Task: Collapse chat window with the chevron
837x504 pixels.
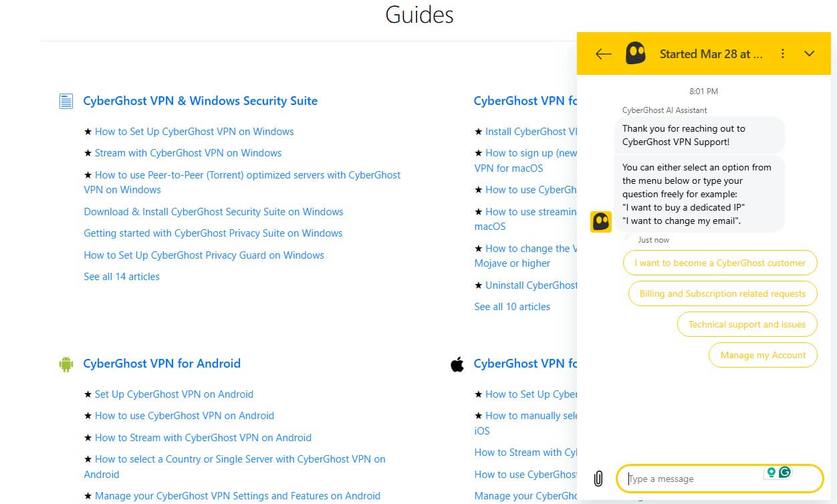Action: (x=810, y=54)
